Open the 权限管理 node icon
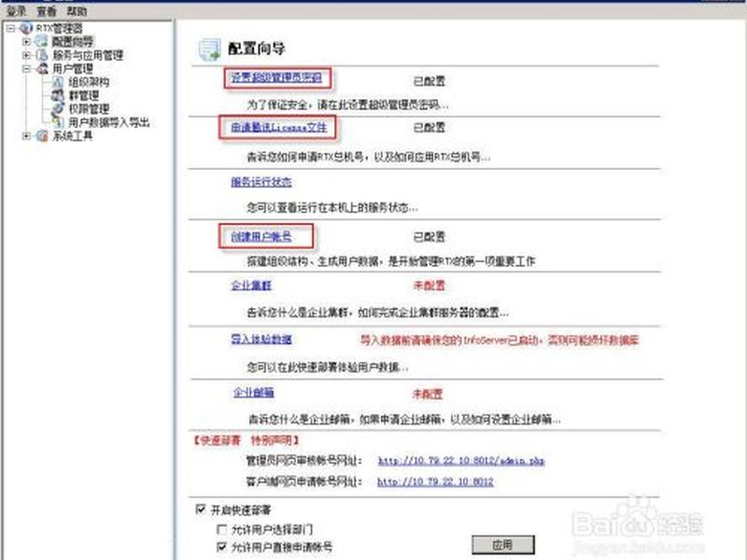 tap(58, 108)
